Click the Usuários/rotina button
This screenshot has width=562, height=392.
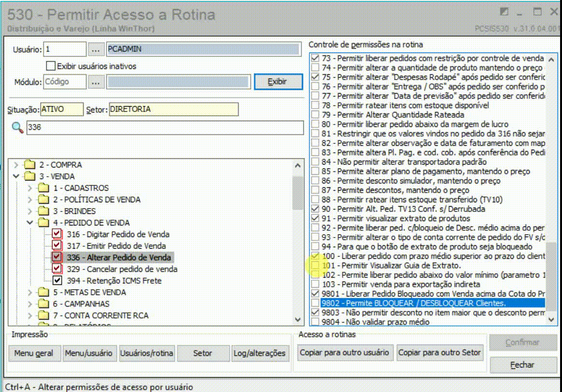pyautogui.click(x=147, y=353)
